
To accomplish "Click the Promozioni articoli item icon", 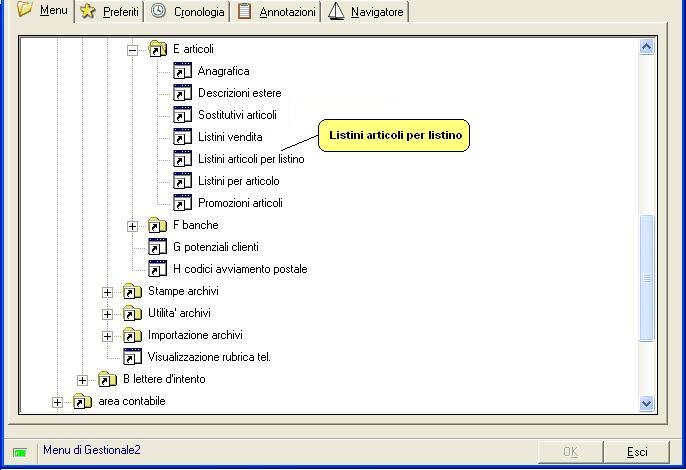I will [x=182, y=203].
